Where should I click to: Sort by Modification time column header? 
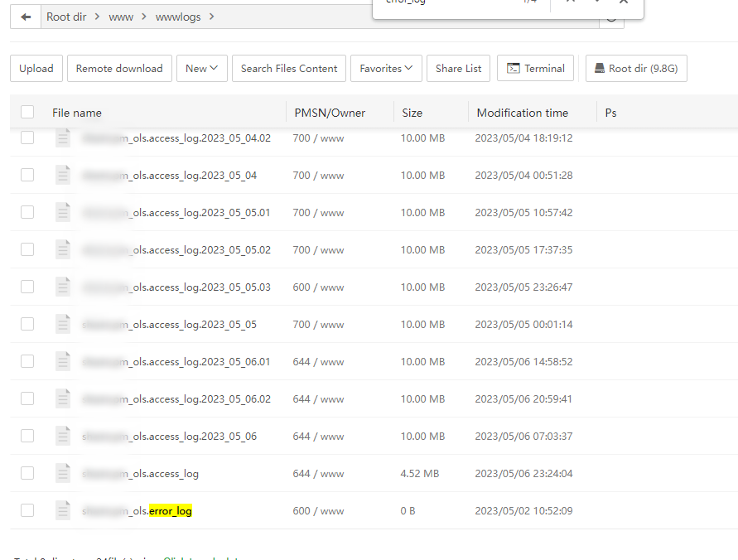tap(523, 113)
